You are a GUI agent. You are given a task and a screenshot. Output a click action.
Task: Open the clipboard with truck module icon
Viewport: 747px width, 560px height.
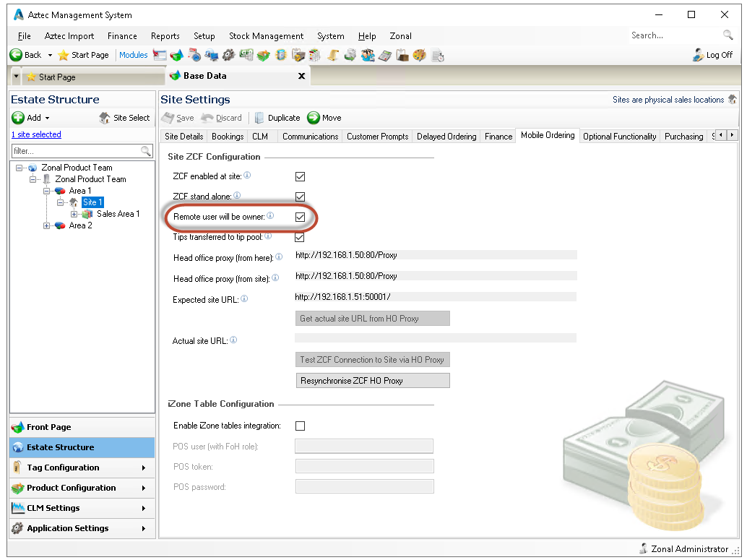click(x=298, y=56)
